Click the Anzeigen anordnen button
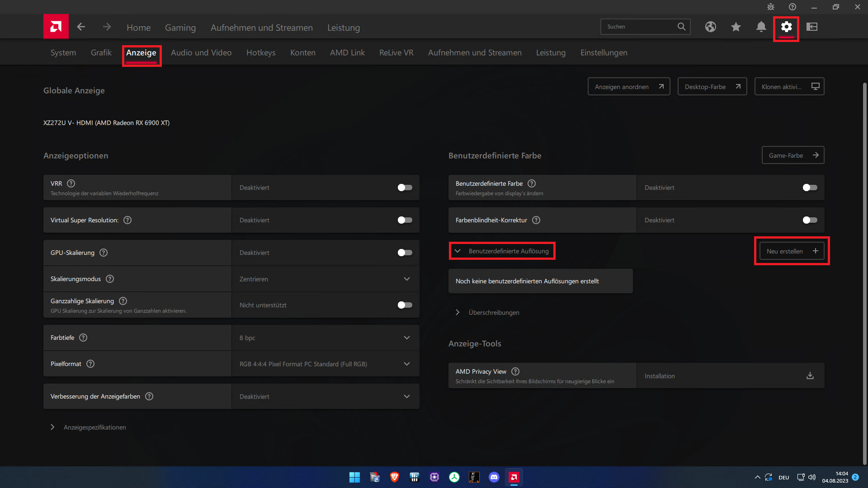Image resolution: width=868 pixels, height=488 pixels. pos(628,86)
